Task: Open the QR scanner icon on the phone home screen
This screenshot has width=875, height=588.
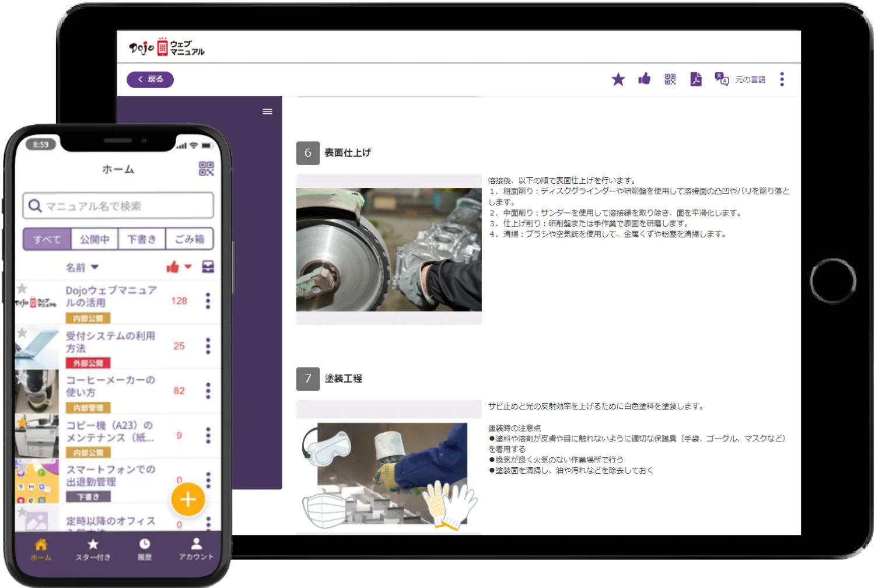Action: [207, 169]
